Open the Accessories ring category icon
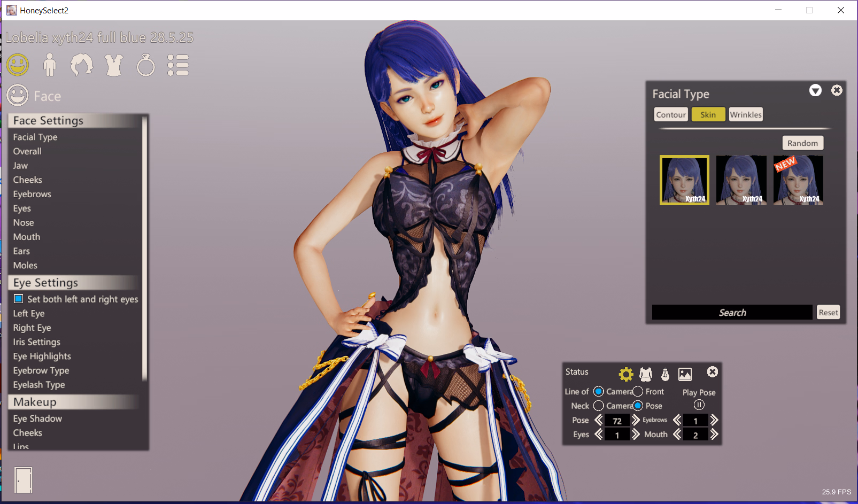Screen dimensions: 858x504 (145, 65)
